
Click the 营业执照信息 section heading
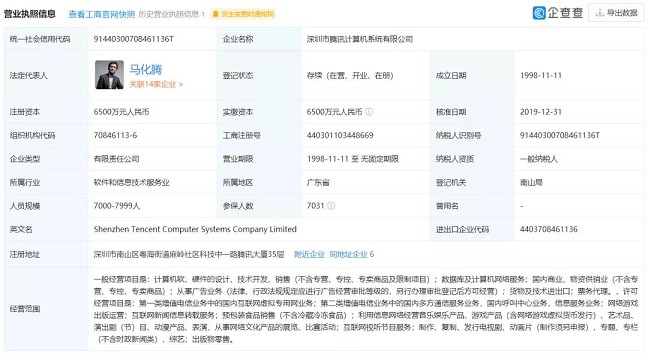click(30, 14)
